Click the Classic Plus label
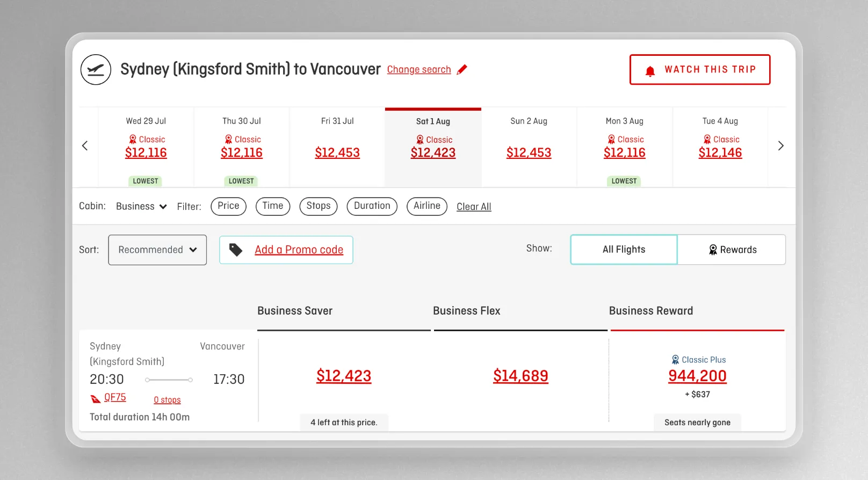This screenshot has height=480, width=868. click(704, 360)
